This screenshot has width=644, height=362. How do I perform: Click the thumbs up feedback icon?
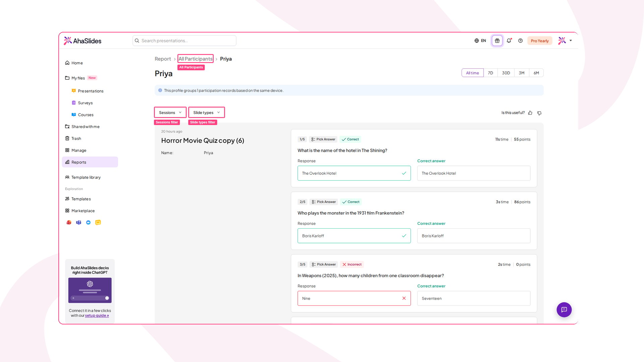pyautogui.click(x=530, y=113)
